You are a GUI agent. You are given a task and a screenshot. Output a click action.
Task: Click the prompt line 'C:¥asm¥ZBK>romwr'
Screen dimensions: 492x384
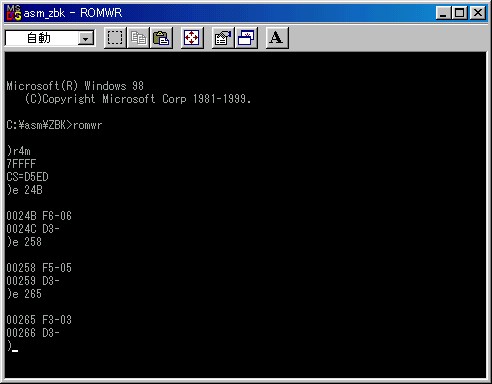[54, 125]
